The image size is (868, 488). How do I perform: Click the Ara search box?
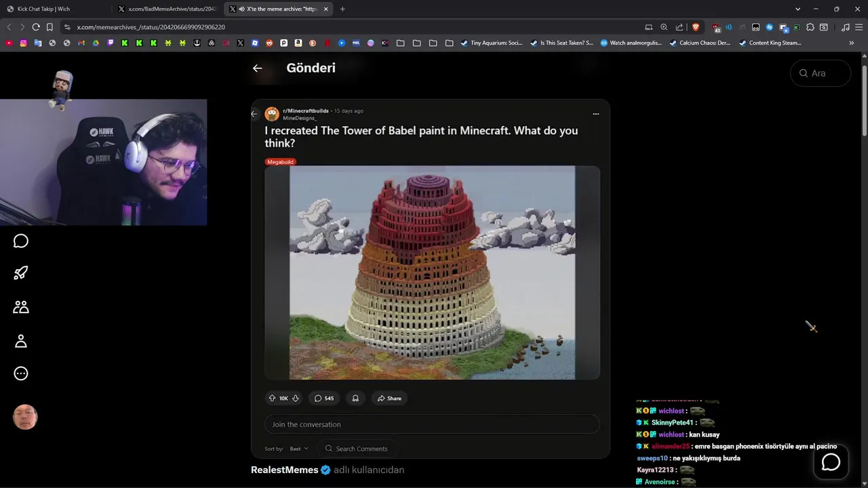[x=821, y=73]
